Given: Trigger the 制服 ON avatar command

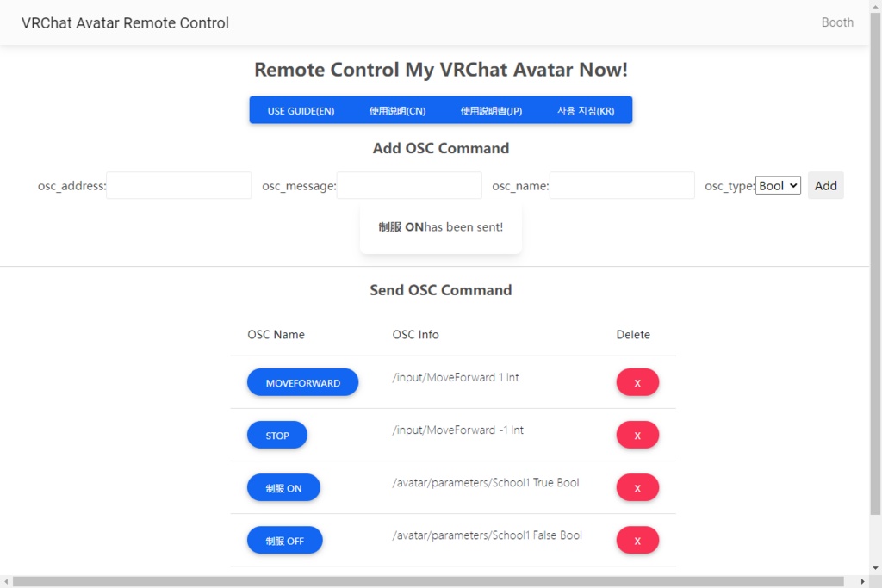Looking at the screenshot, I should (283, 487).
